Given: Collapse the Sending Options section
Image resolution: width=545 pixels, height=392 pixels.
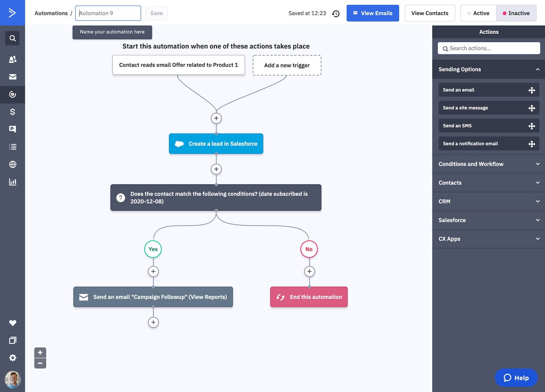Looking at the screenshot, I should click(489, 69).
